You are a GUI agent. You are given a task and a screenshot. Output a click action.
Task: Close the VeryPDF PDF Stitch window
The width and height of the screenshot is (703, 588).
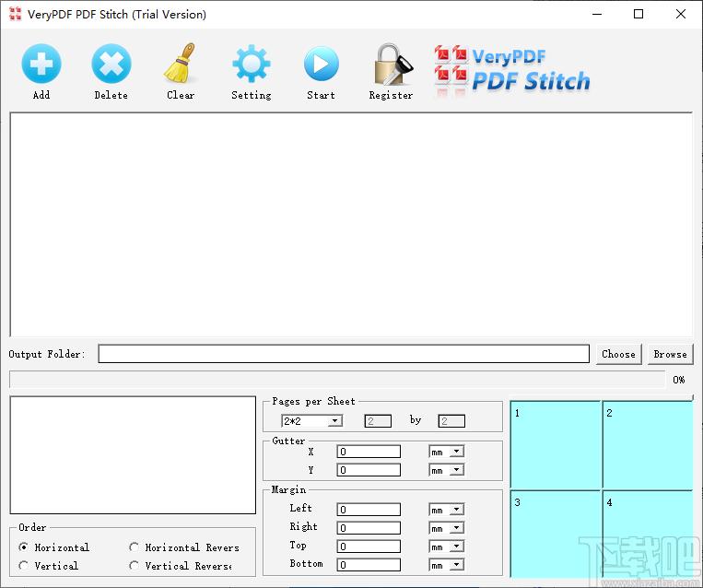681,14
